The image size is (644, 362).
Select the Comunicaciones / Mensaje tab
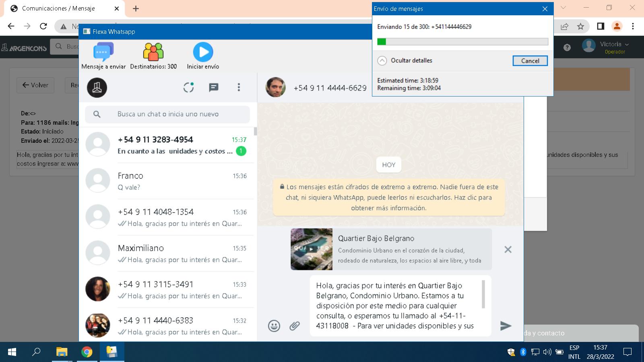64,8
